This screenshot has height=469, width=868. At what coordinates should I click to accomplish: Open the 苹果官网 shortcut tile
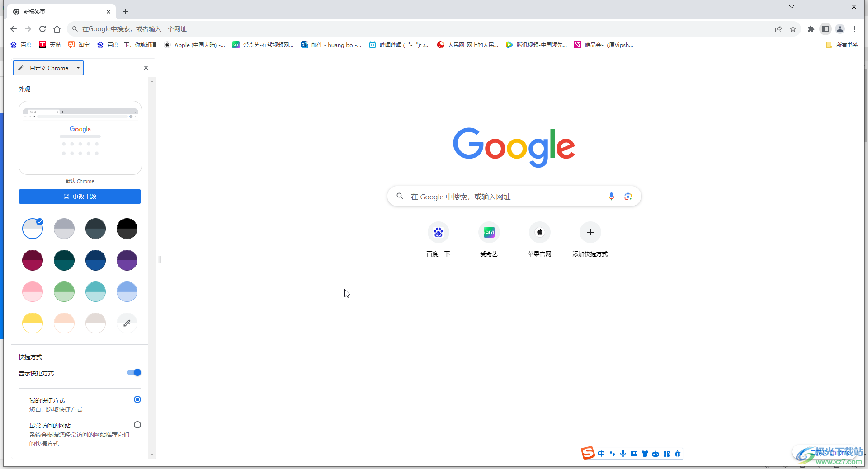539,240
